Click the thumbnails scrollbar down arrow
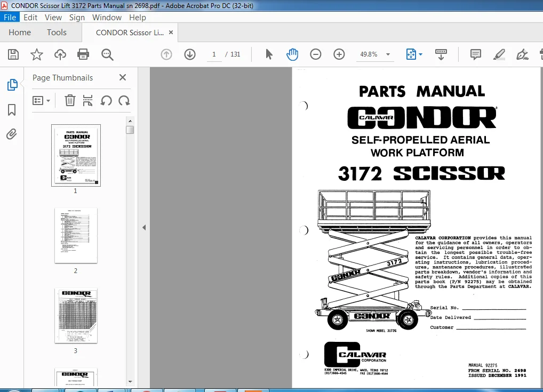Image resolution: width=543 pixels, height=392 pixels. pos(130,382)
